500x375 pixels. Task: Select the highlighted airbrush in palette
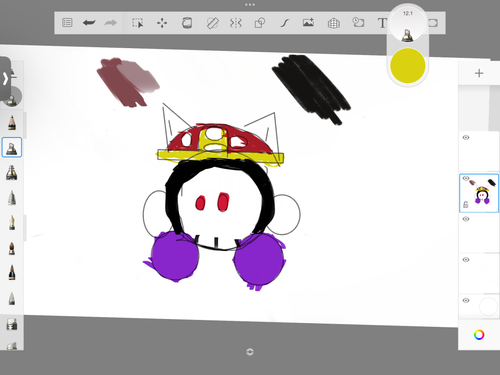pos(12,147)
